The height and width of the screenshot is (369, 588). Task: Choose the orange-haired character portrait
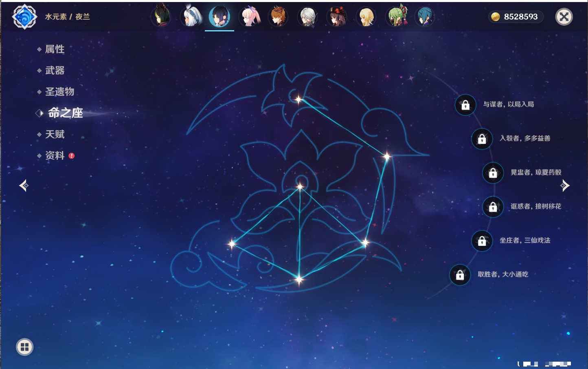279,17
